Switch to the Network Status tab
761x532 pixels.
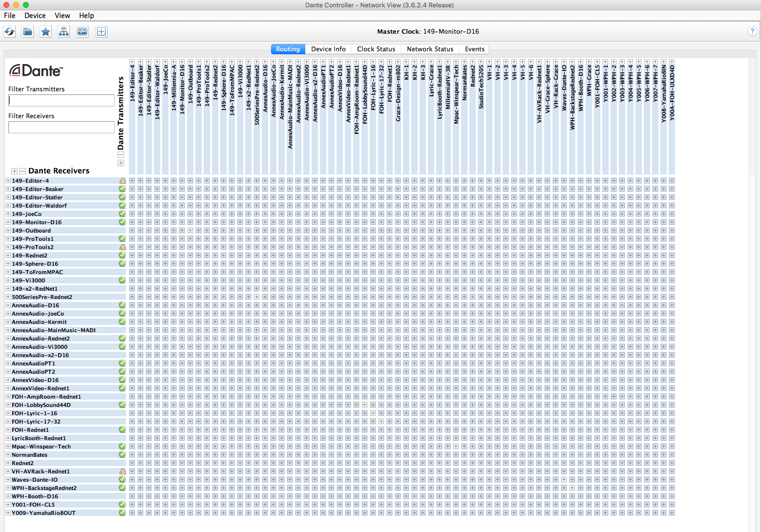coord(430,49)
